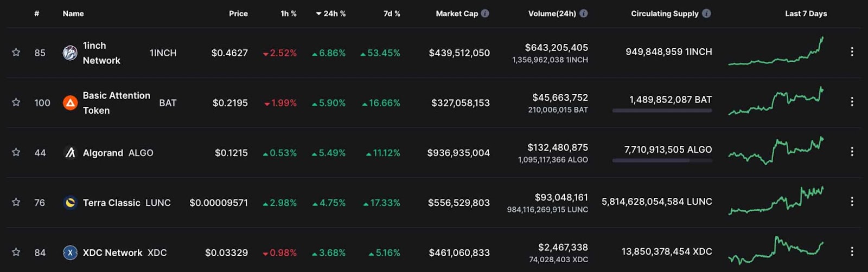Sort the table by 24h % column
868x272 pixels.
point(331,14)
